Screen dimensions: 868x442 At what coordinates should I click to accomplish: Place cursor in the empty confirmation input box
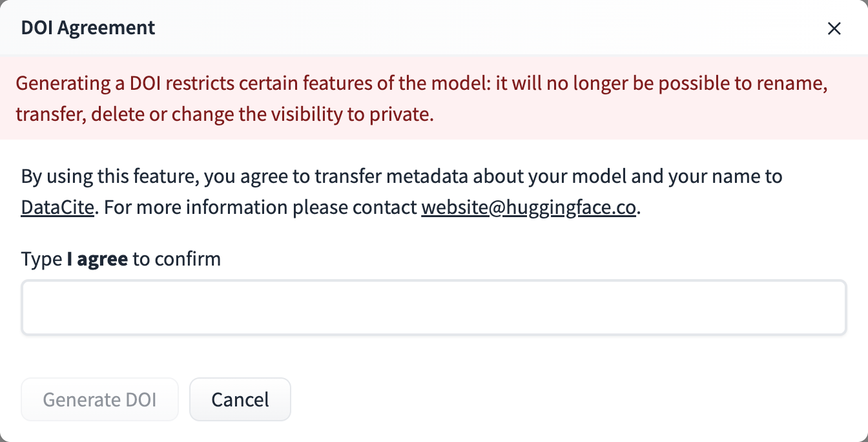[433, 308]
